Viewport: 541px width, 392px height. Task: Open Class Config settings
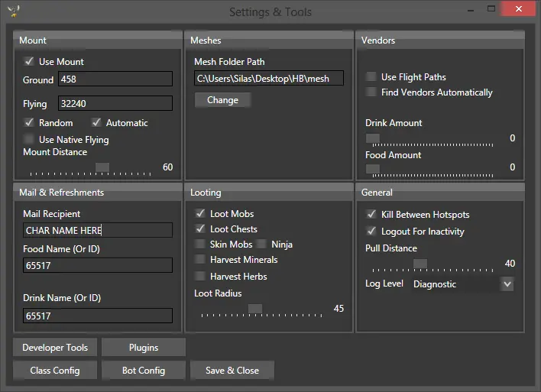pos(55,371)
